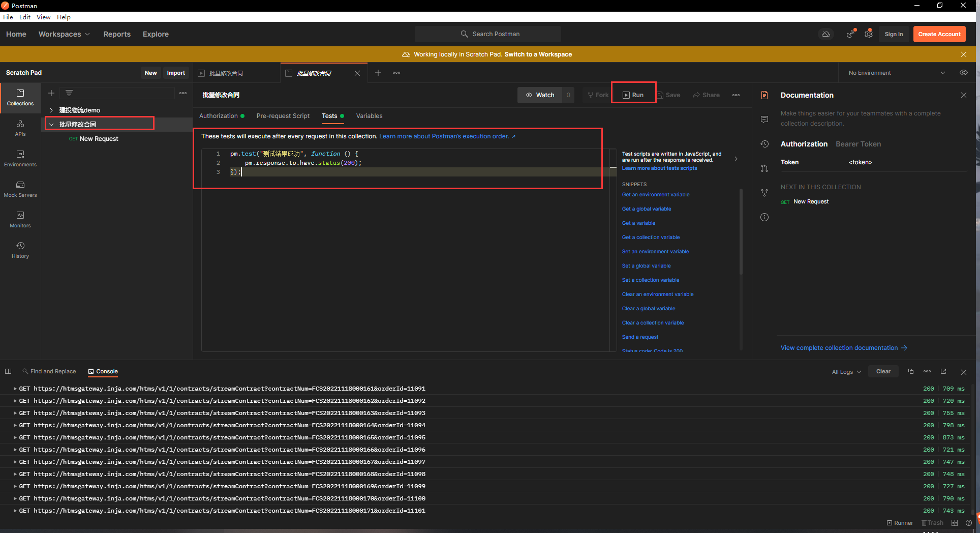This screenshot has height=533, width=980.
Task: Toggle the sidebar icon in the bottom bar
Action: click(x=8, y=371)
